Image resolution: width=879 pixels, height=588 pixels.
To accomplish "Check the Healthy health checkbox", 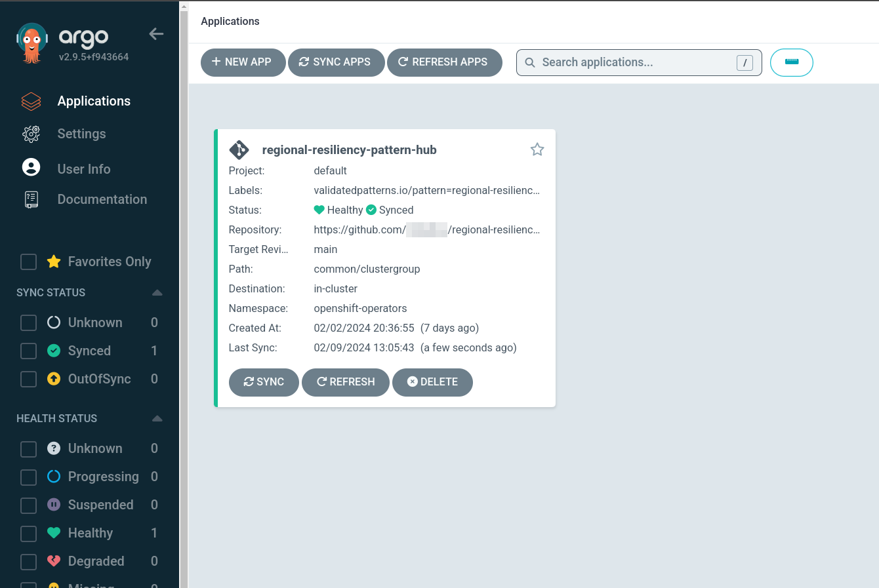I will 29,534.
